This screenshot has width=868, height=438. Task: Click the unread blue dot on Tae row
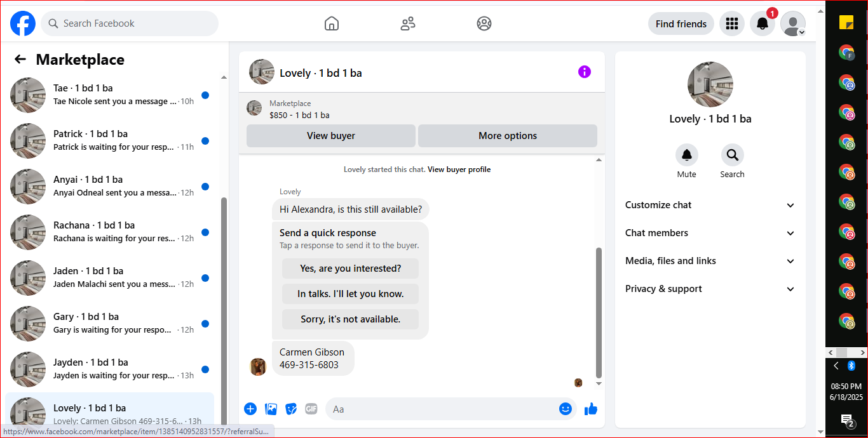coord(205,95)
